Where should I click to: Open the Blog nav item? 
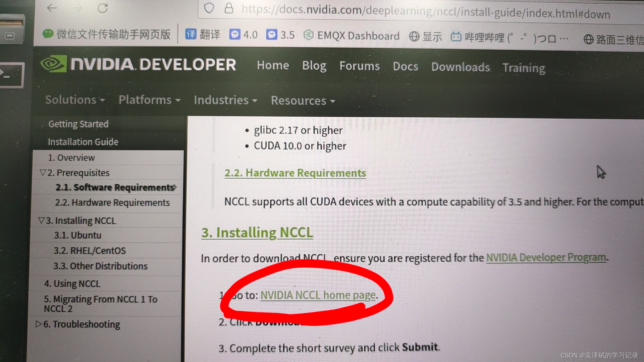click(314, 66)
